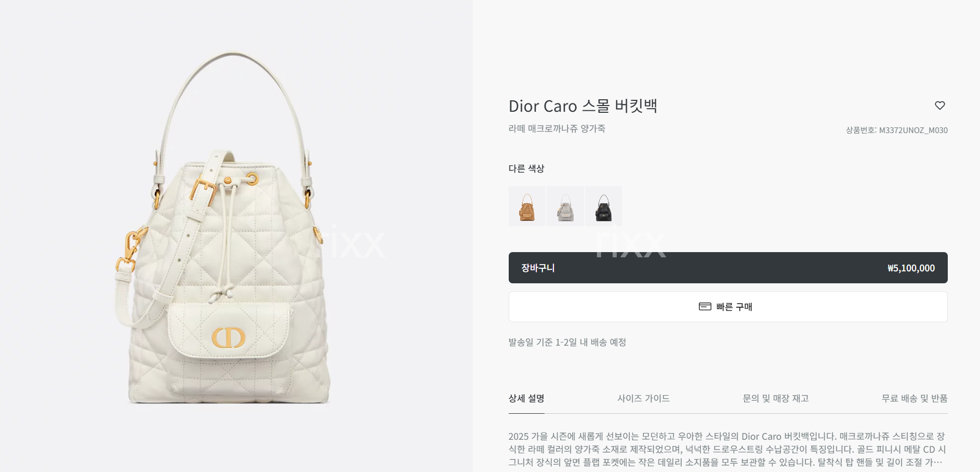Add the bag to wishlist via heart icon

click(939, 106)
